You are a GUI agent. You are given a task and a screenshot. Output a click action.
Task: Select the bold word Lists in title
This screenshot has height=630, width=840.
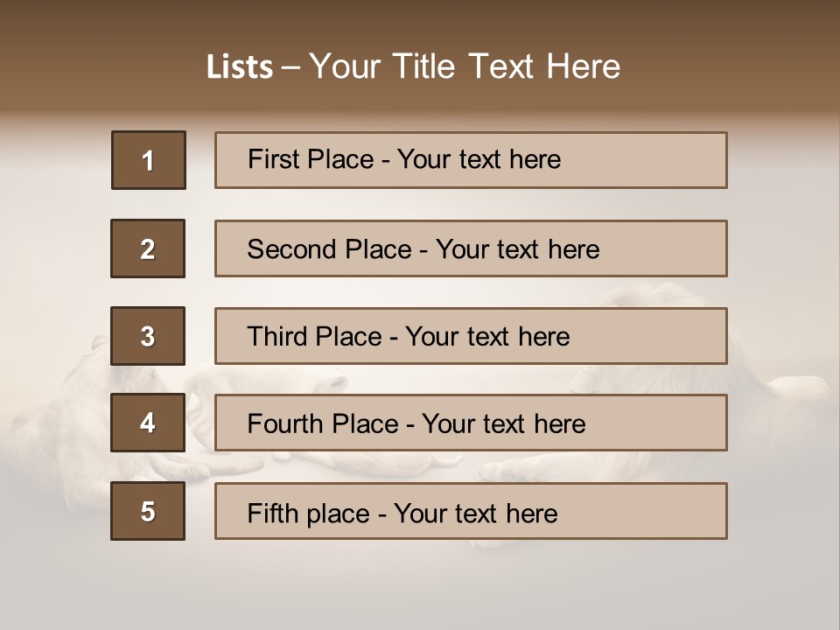pos(240,67)
